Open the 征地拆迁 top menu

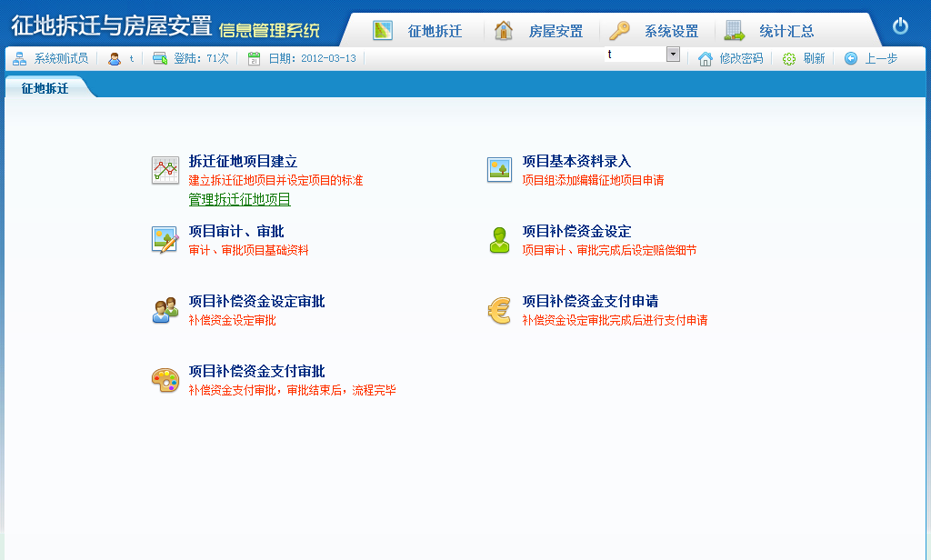pyautogui.click(x=435, y=31)
